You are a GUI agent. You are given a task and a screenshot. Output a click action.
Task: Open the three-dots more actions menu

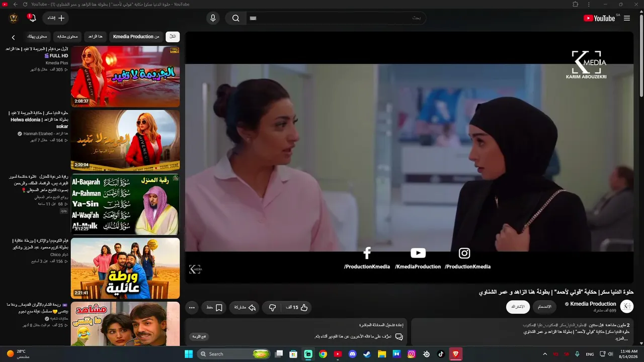point(192,307)
